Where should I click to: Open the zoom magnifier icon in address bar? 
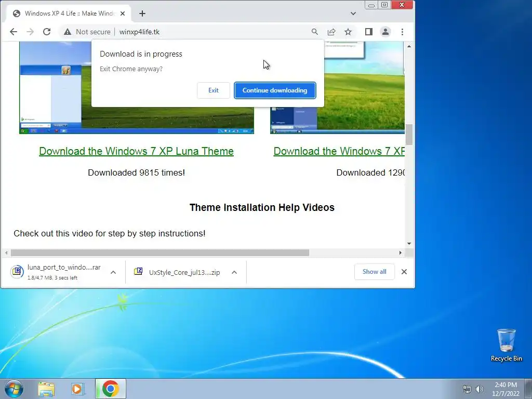(314, 32)
